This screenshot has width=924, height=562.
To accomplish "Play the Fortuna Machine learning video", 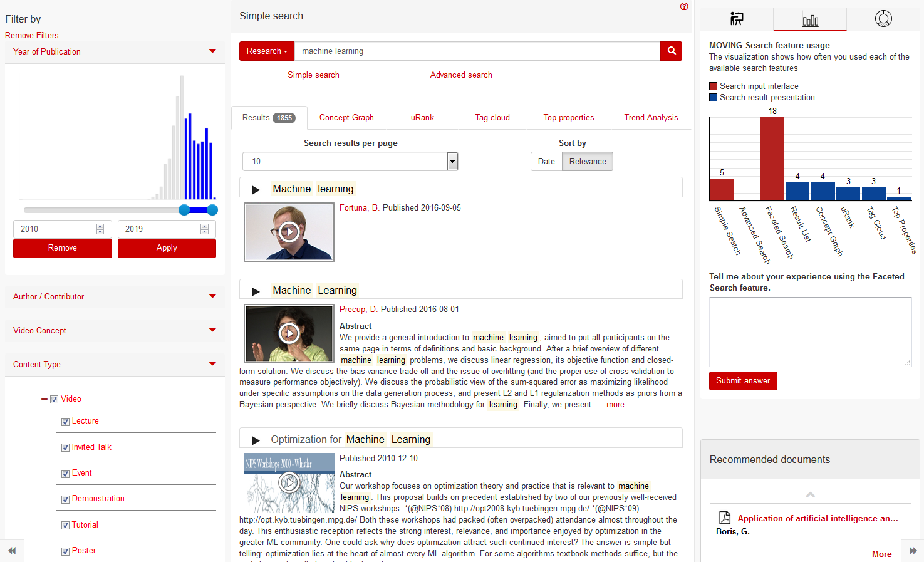I will [x=289, y=232].
